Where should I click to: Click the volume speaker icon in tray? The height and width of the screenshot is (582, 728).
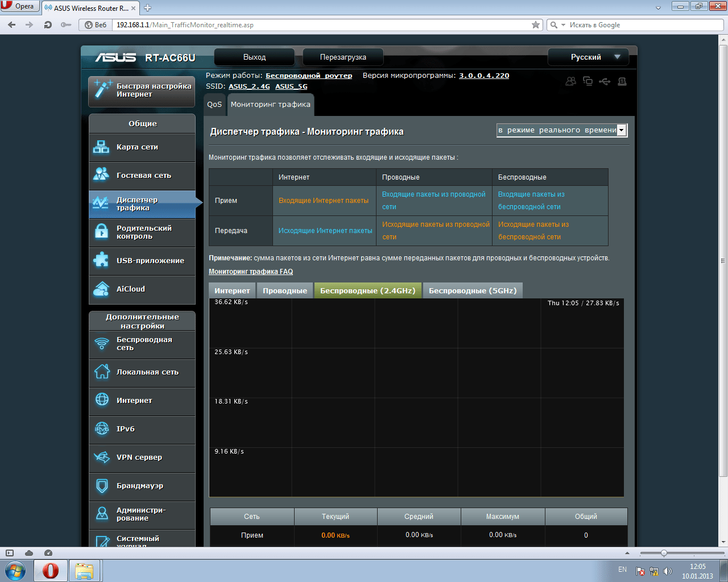[668, 571]
